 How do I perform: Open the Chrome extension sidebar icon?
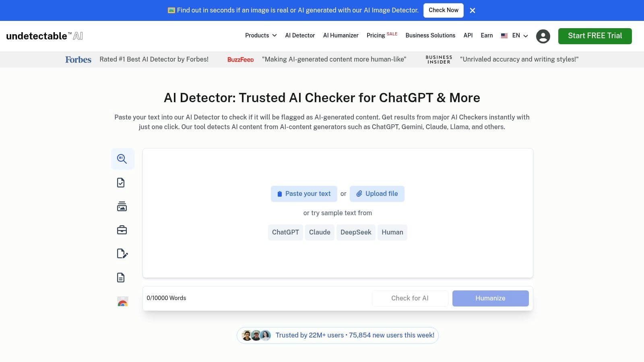point(123,301)
